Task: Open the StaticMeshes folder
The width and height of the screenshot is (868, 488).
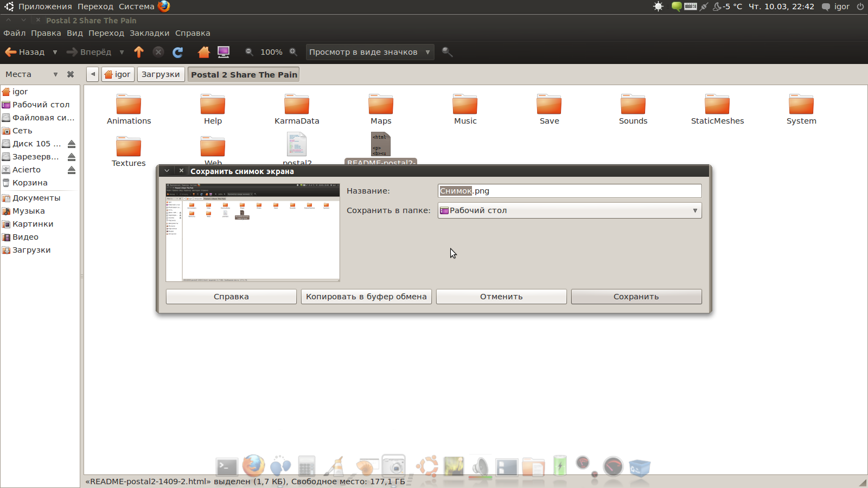Action: [717, 109]
